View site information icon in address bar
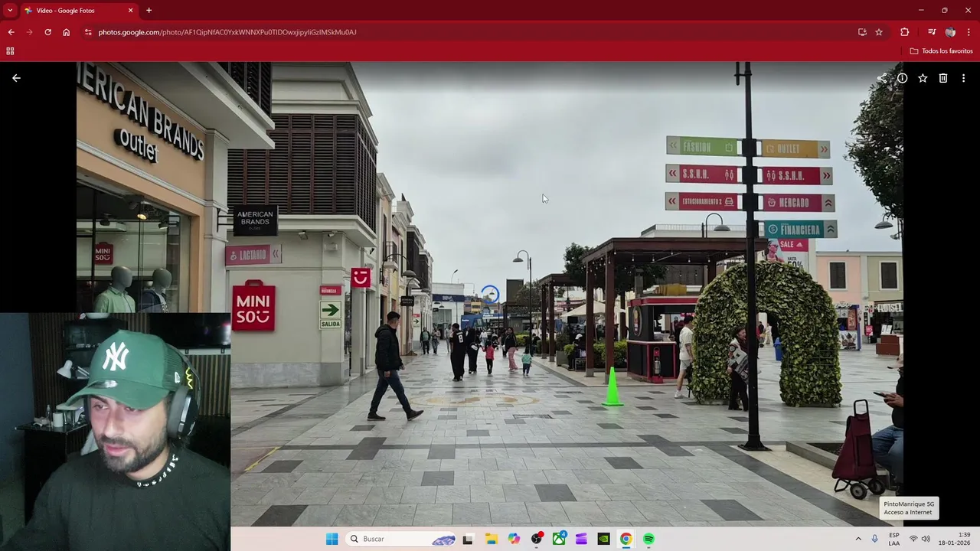 click(x=88, y=32)
